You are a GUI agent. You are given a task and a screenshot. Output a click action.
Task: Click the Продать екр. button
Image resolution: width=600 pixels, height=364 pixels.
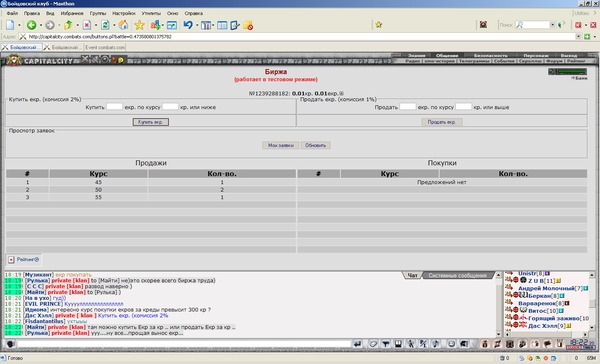(442, 122)
